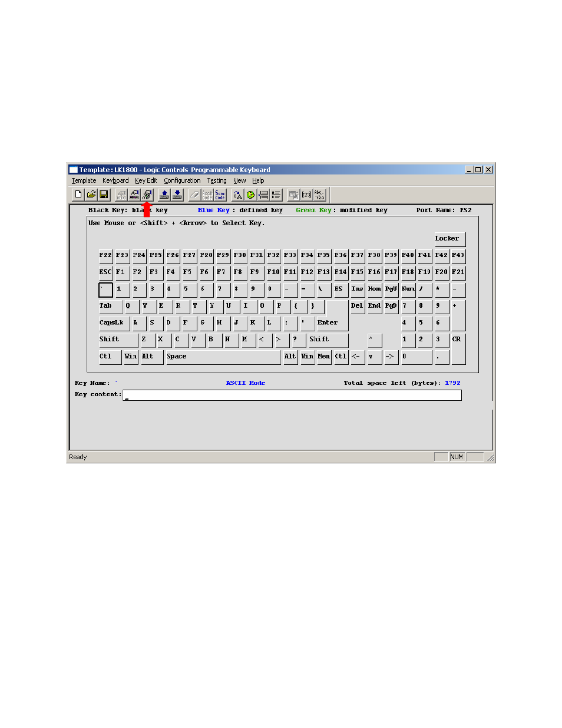562x728 pixels.
Task: Click the indented list toolbar icon
Action: tap(263, 195)
